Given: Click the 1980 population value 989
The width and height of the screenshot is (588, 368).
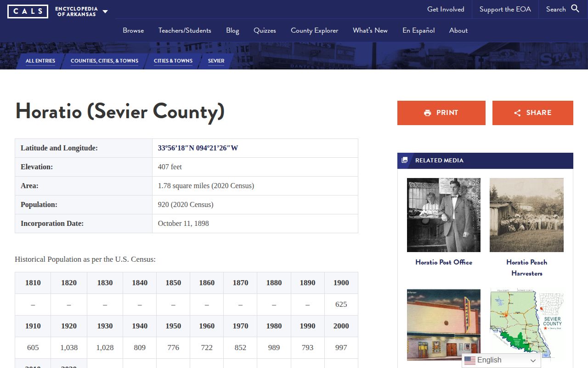Looking at the screenshot, I should [x=274, y=348].
